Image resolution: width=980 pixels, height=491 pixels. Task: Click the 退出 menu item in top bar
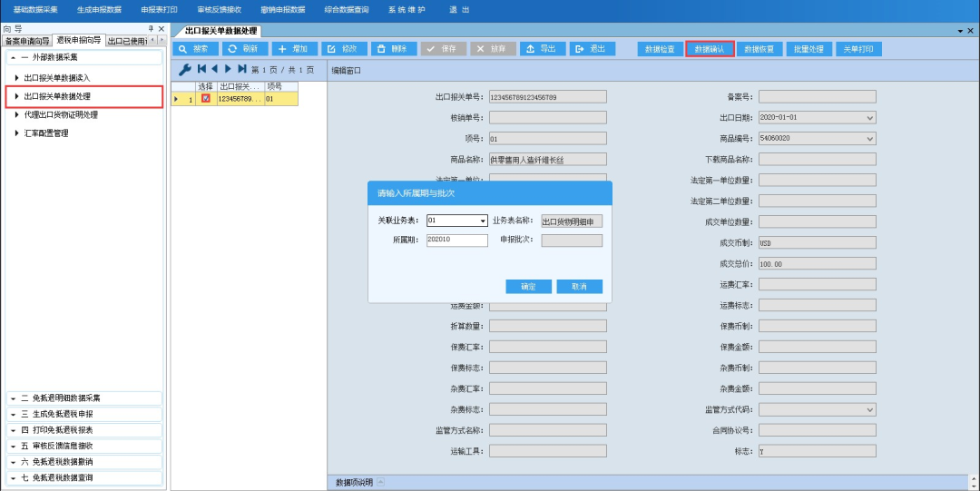click(x=459, y=10)
